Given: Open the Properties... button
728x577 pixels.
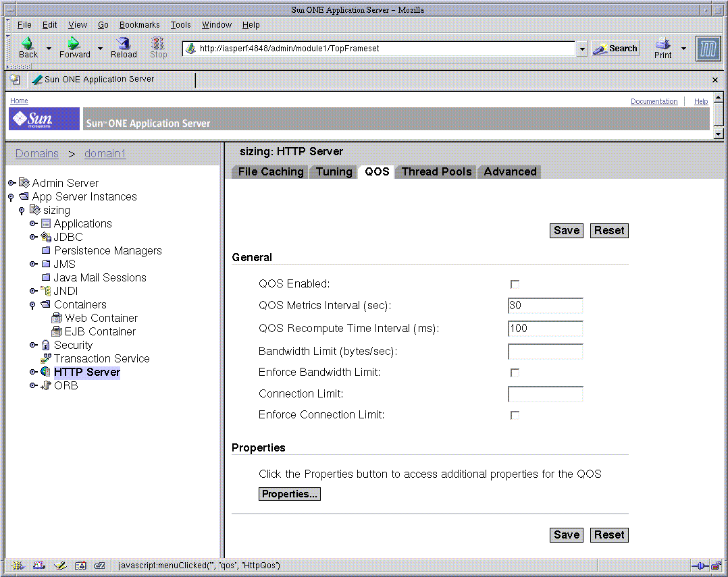Looking at the screenshot, I should point(289,494).
